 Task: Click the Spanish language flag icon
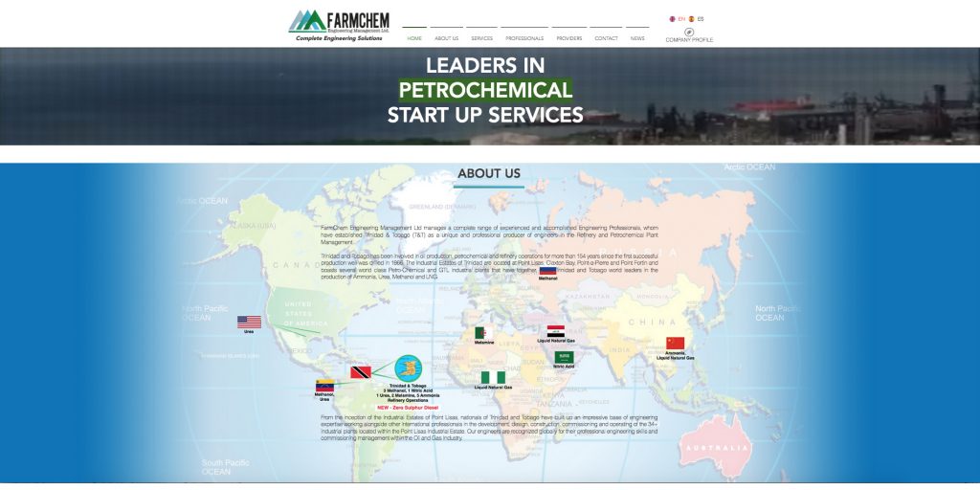pyautogui.click(x=692, y=19)
